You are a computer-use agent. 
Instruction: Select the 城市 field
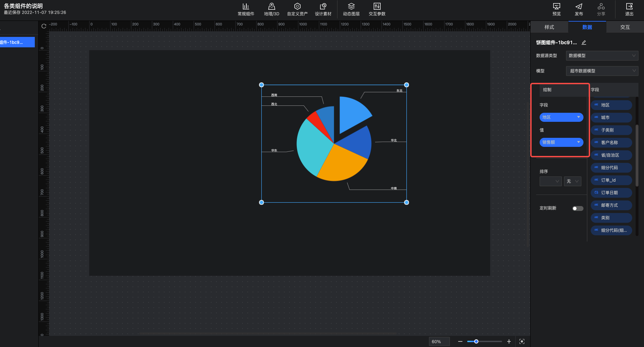click(611, 118)
